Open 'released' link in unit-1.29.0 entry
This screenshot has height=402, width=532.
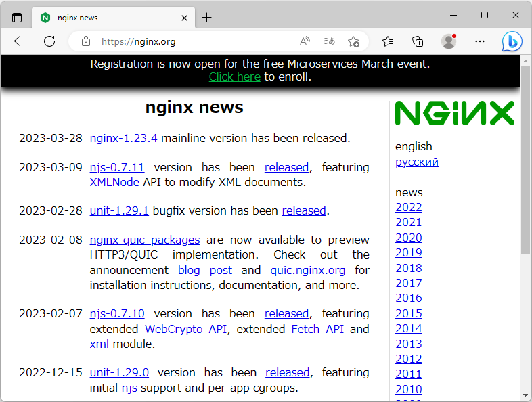288,372
